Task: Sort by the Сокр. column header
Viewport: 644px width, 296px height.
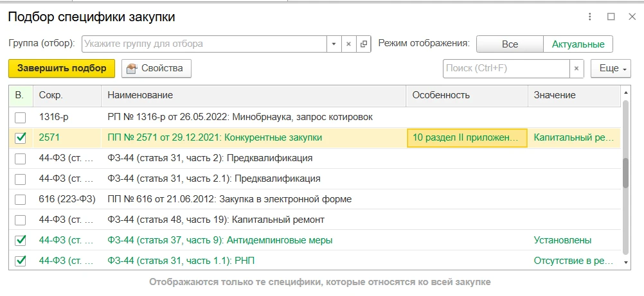Action: tap(67, 95)
